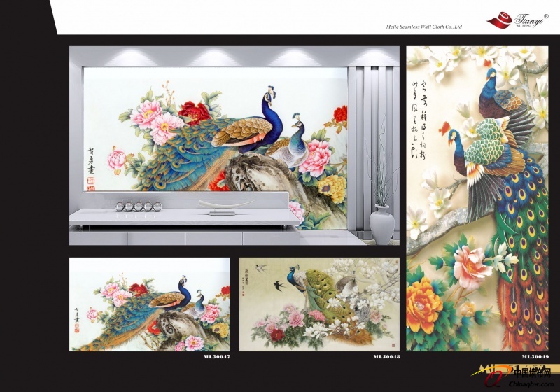Screen dimensions: 560x392
Task: Open the large living room peacock mural image
Action: (x=234, y=146)
